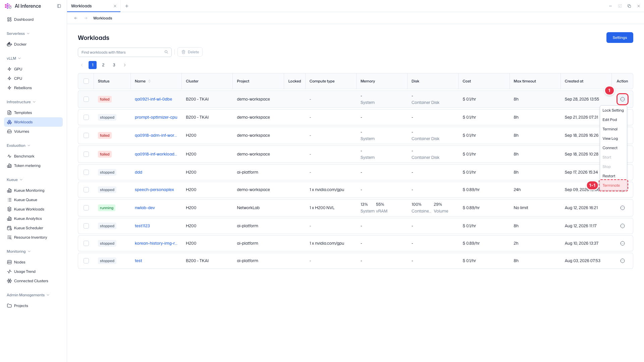Collapse the Kueue section
The image size is (644, 362).
[14, 180]
